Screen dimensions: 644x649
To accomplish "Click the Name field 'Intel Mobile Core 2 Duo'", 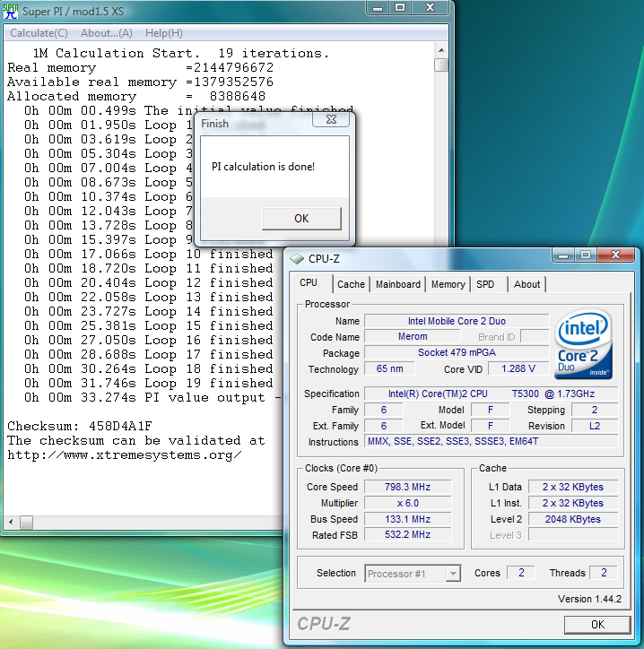I will 457,321.
